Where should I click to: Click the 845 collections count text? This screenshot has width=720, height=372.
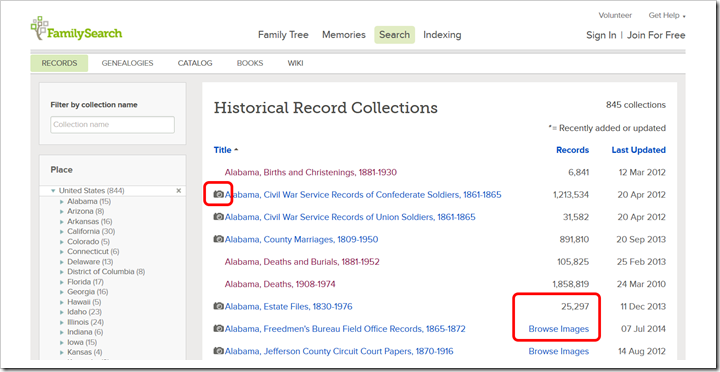pyautogui.click(x=636, y=105)
